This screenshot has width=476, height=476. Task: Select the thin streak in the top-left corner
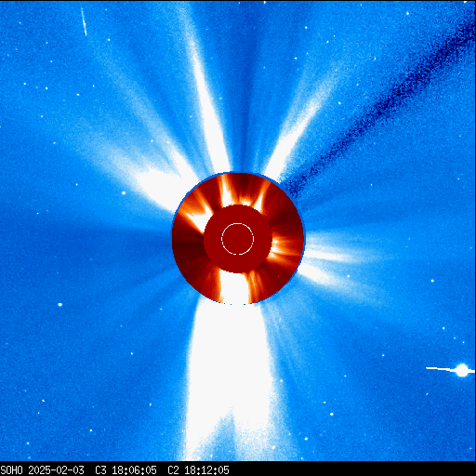(84, 21)
